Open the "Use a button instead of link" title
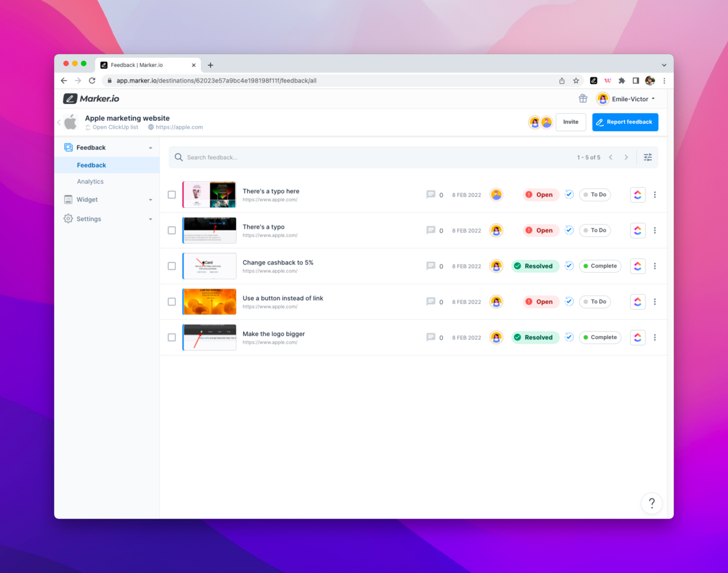Image resolution: width=728 pixels, height=573 pixels. click(x=283, y=298)
